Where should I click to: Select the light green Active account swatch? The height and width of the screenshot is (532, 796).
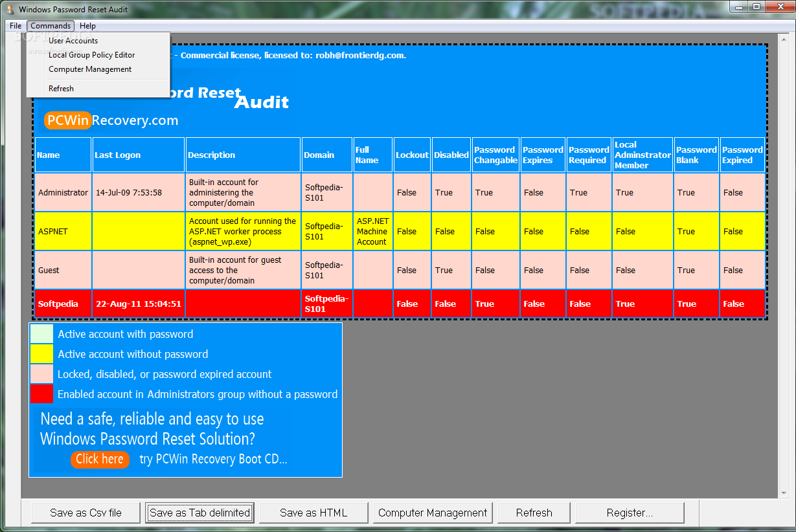click(41, 334)
